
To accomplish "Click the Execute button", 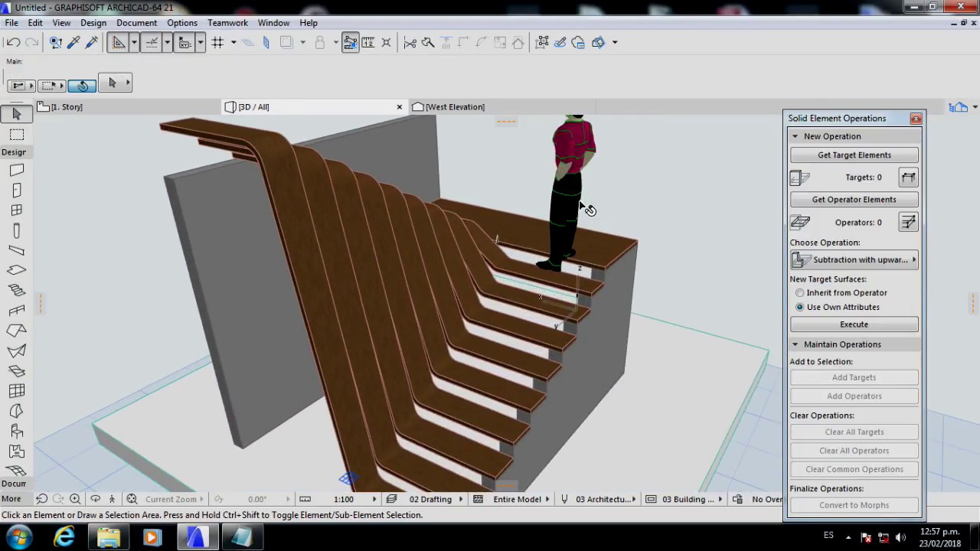I will (x=854, y=324).
